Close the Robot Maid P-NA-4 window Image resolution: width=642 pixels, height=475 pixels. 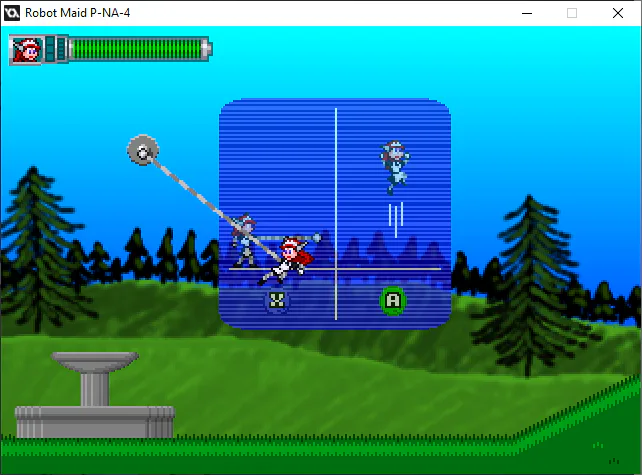click(618, 13)
